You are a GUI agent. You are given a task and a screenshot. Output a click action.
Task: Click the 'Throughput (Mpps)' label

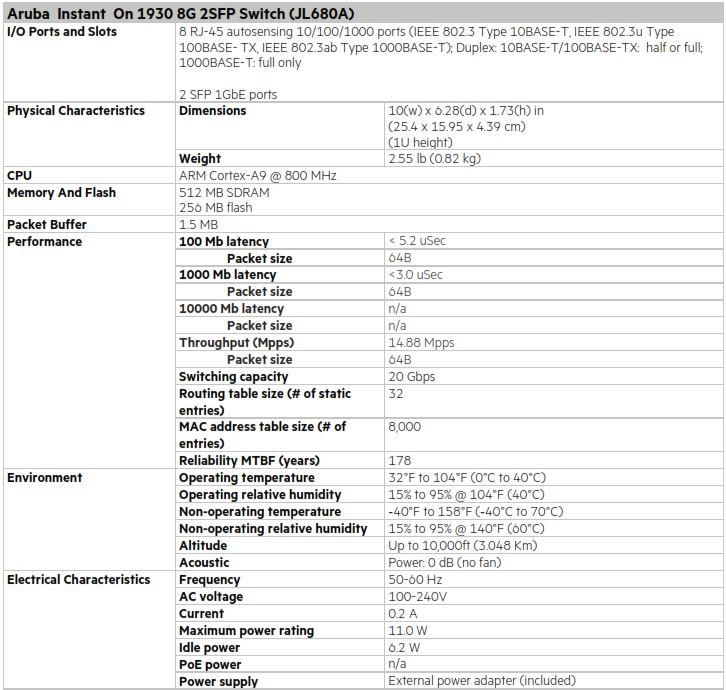(237, 343)
